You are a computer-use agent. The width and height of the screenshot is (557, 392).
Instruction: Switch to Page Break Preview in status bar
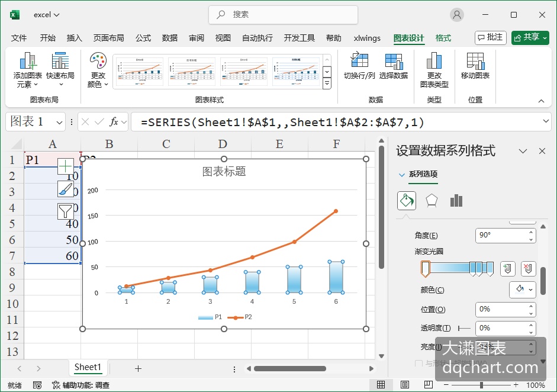(x=429, y=384)
